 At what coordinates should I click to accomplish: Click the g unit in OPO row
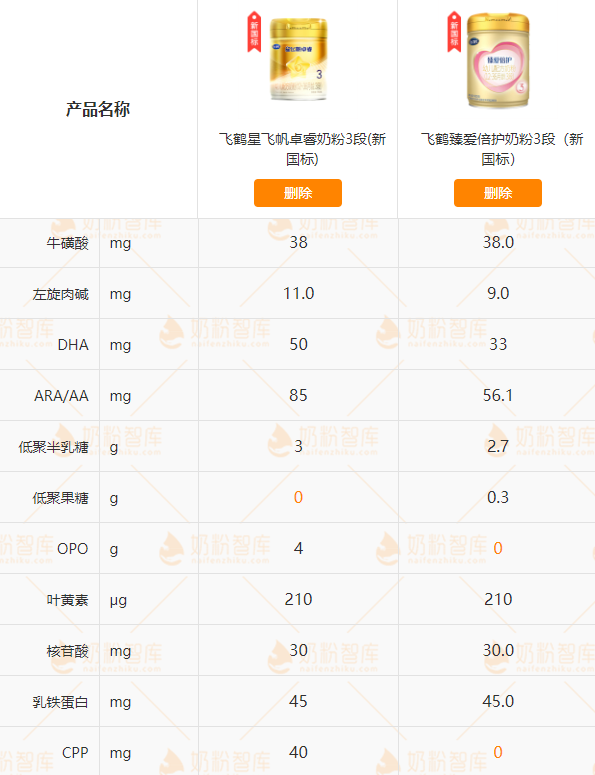pyautogui.click(x=114, y=550)
